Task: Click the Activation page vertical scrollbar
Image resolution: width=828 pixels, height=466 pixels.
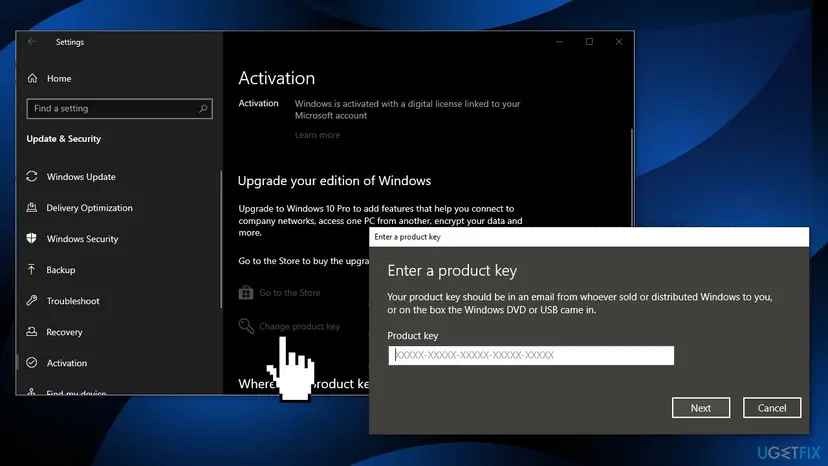Action: coord(631,177)
